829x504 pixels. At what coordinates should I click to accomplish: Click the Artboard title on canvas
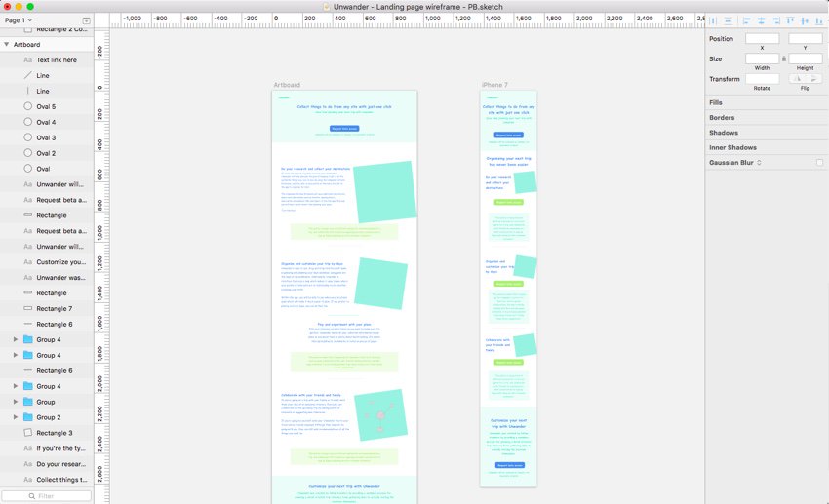tap(287, 85)
